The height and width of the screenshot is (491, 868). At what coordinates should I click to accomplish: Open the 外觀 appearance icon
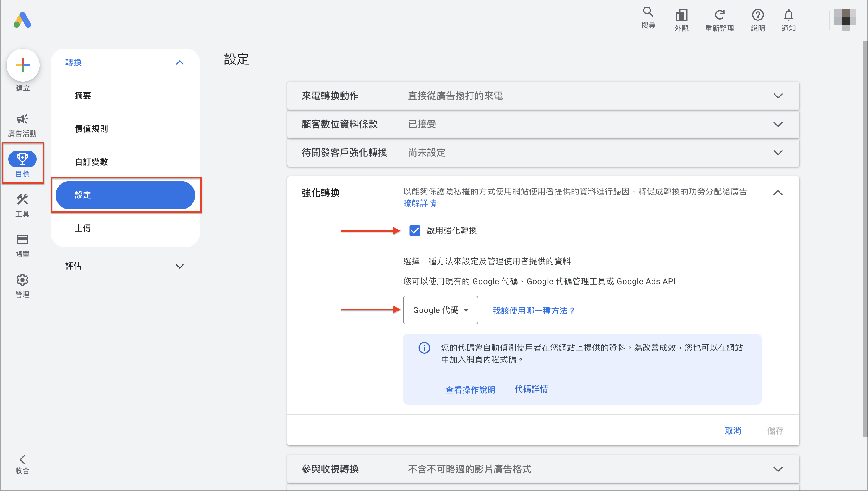681,15
